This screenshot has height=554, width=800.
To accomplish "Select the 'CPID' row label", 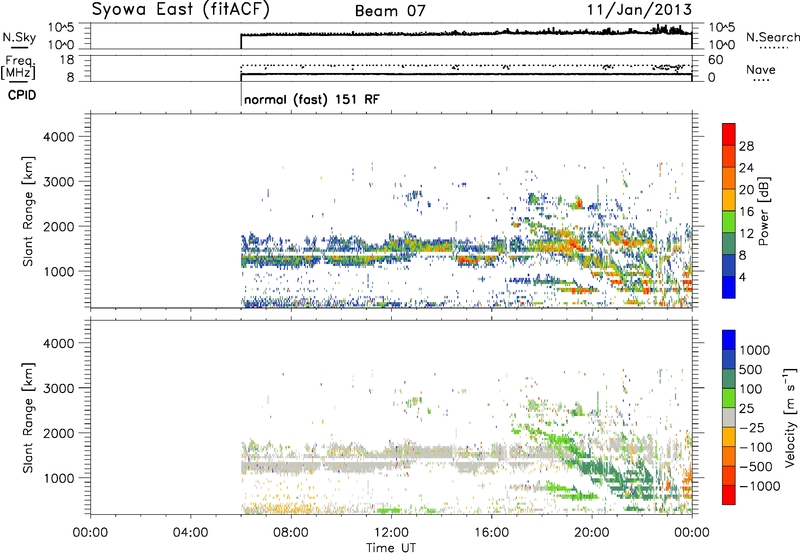I will [22, 95].
